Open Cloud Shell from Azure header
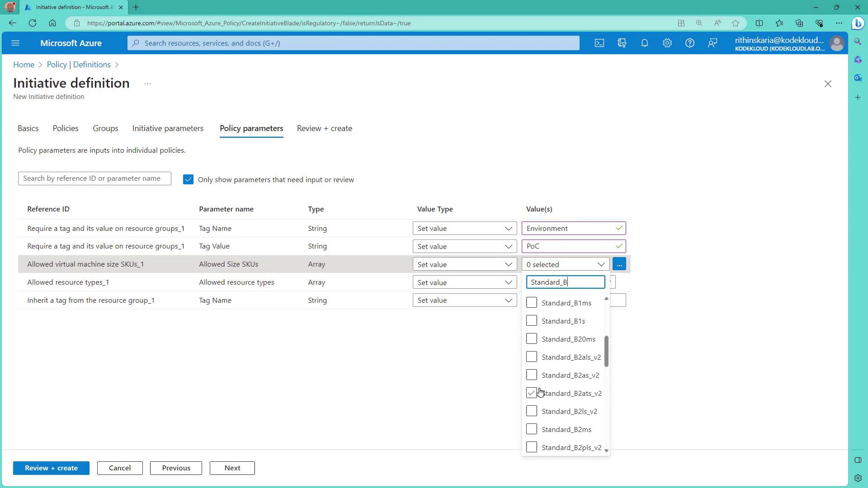Screen dimensions: 868x488 599,43
